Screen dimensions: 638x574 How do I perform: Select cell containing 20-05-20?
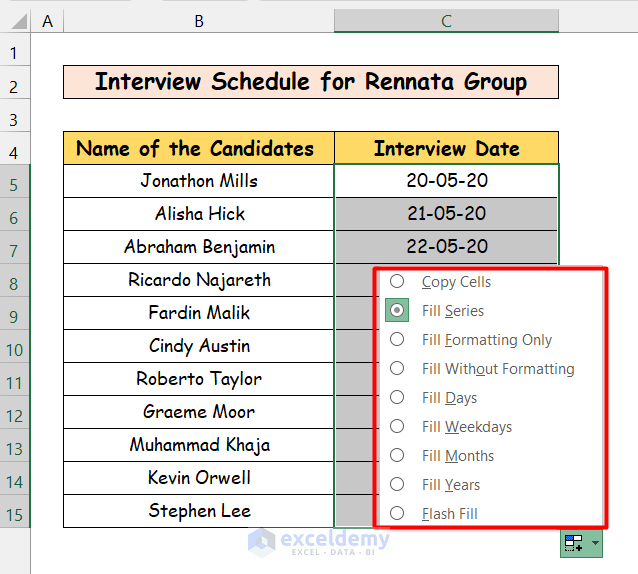(446, 181)
